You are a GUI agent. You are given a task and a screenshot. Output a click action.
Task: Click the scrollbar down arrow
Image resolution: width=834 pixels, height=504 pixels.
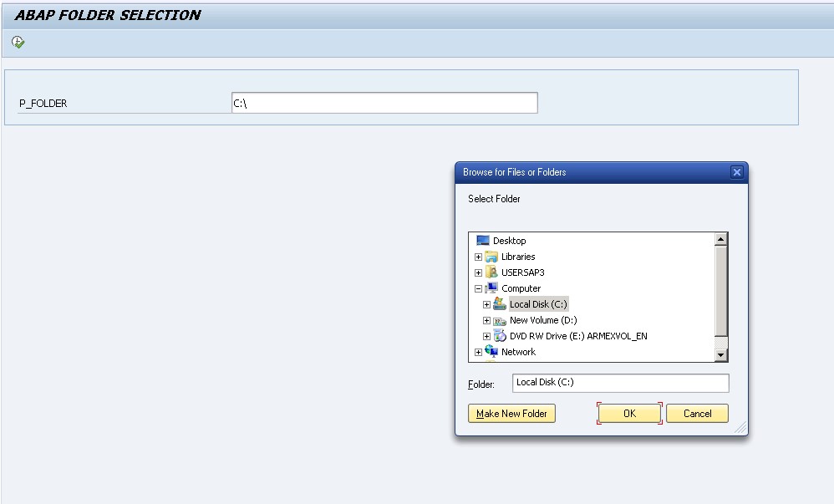pos(720,355)
